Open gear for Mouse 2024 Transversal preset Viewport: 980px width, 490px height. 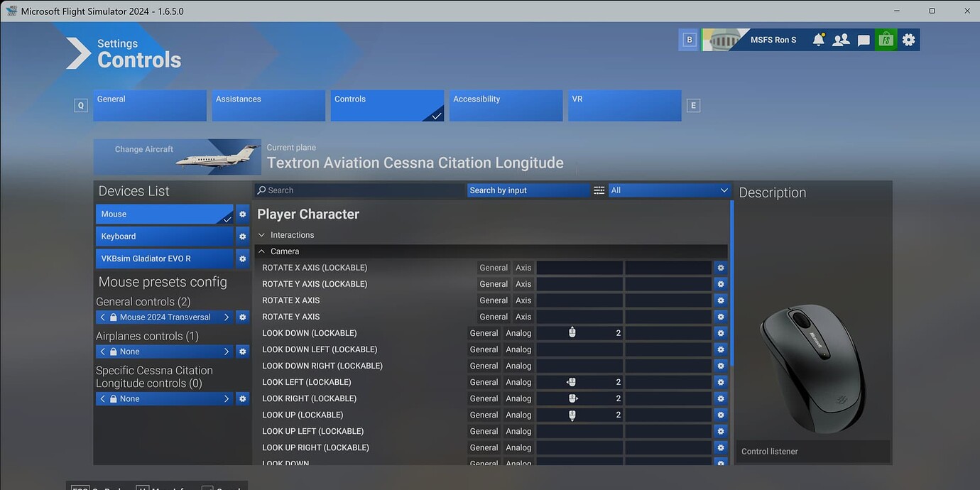(242, 317)
